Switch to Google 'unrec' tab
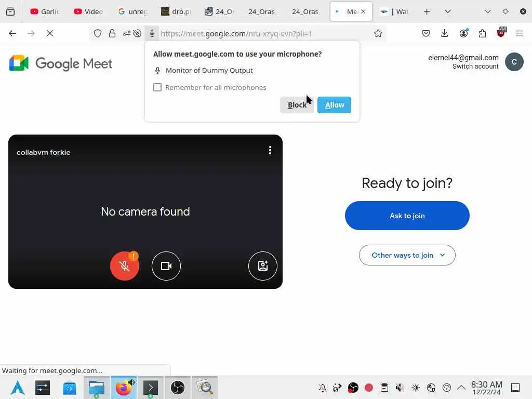 click(x=132, y=11)
